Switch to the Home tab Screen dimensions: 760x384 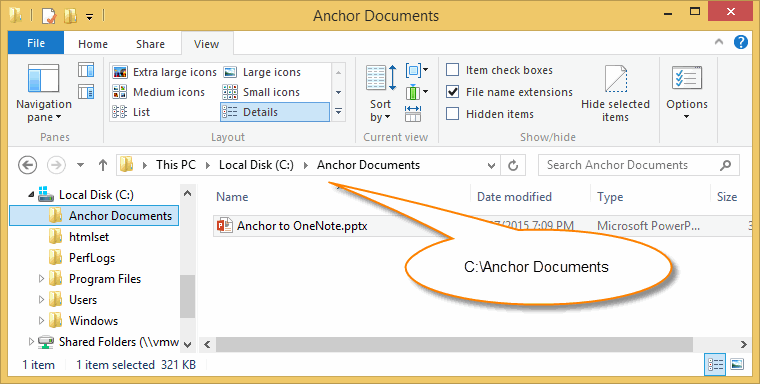tap(93, 44)
